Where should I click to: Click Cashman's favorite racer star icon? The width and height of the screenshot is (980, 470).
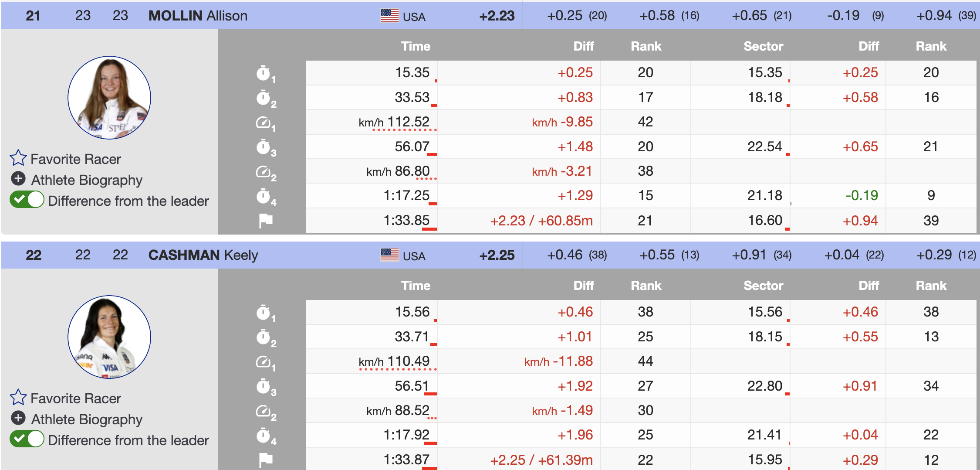pyautogui.click(x=18, y=398)
